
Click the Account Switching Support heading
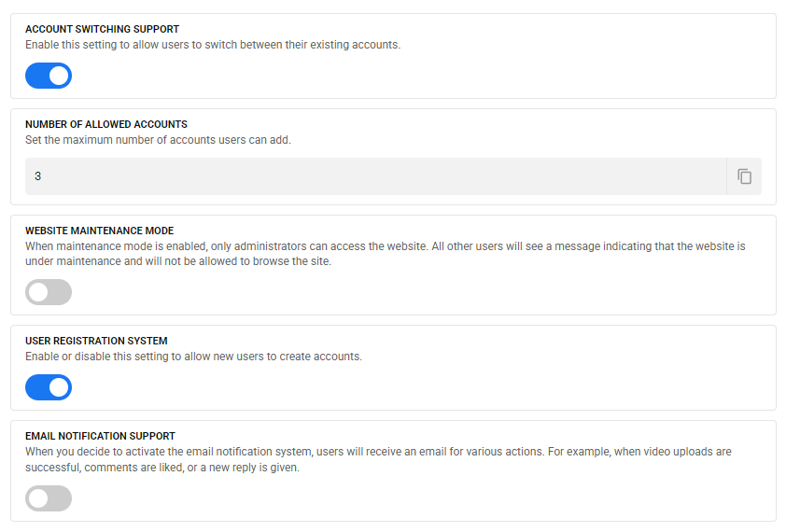[x=102, y=29]
